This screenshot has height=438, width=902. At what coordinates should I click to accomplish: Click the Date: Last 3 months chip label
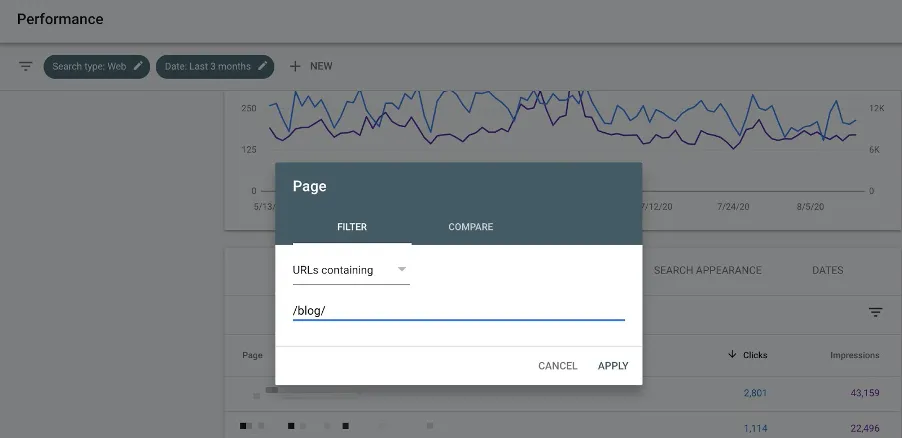[x=207, y=67]
